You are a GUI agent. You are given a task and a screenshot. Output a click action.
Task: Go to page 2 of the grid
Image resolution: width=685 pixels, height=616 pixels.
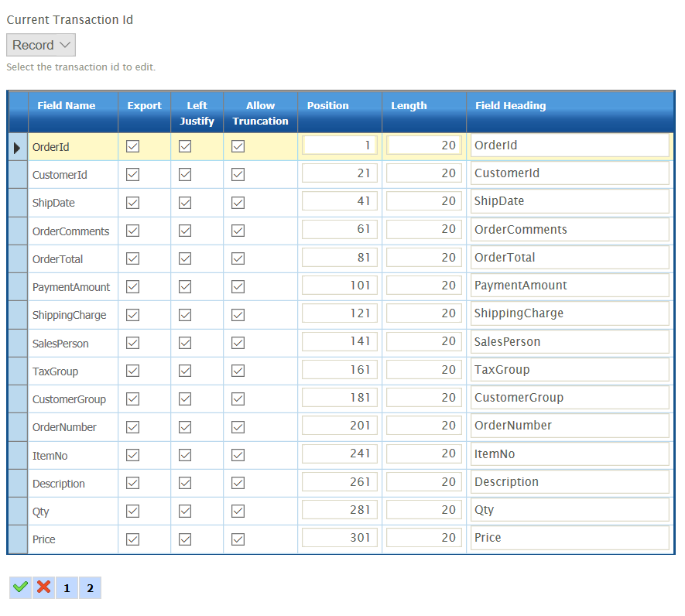pyautogui.click(x=90, y=588)
